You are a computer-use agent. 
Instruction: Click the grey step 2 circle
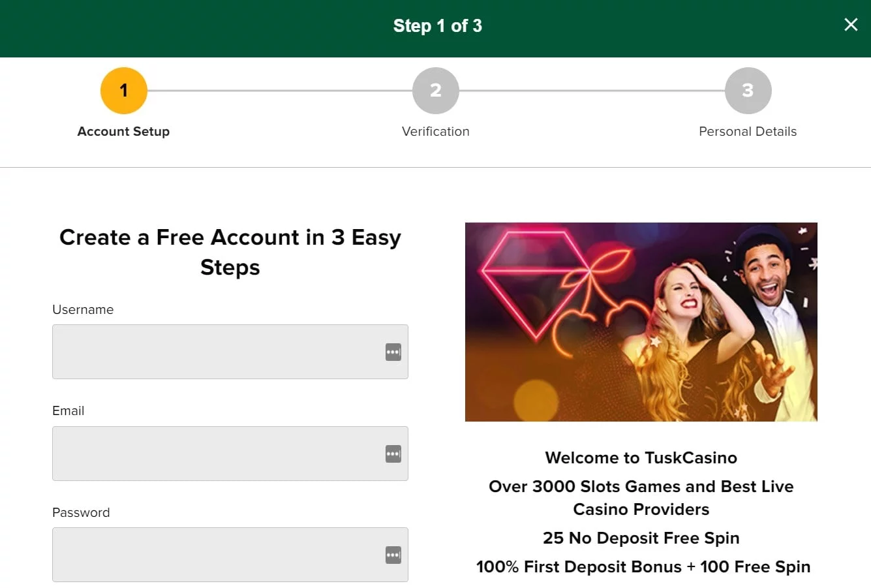click(x=435, y=90)
